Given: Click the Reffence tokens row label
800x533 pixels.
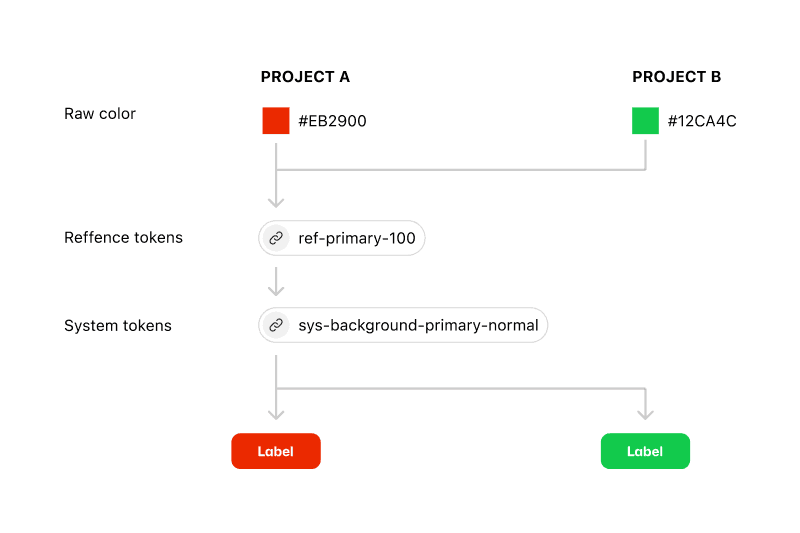Looking at the screenshot, I should (123, 237).
